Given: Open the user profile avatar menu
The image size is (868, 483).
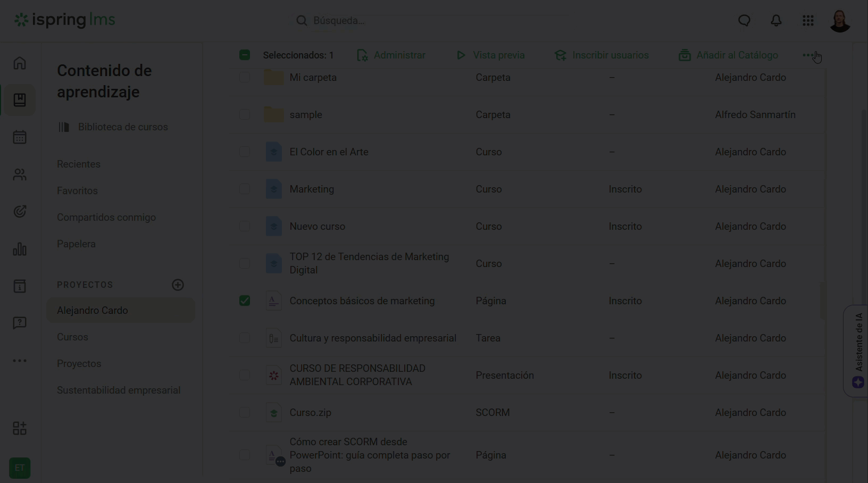Looking at the screenshot, I should click(x=840, y=21).
